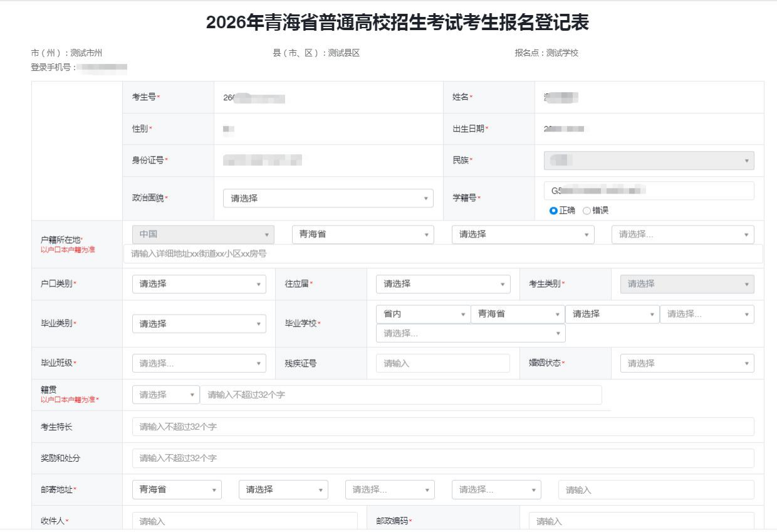This screenshot has height=532, width=777.
Task: Open the third 请选择 dropdown in 毕业学校 row
Action: coord(612,314)
